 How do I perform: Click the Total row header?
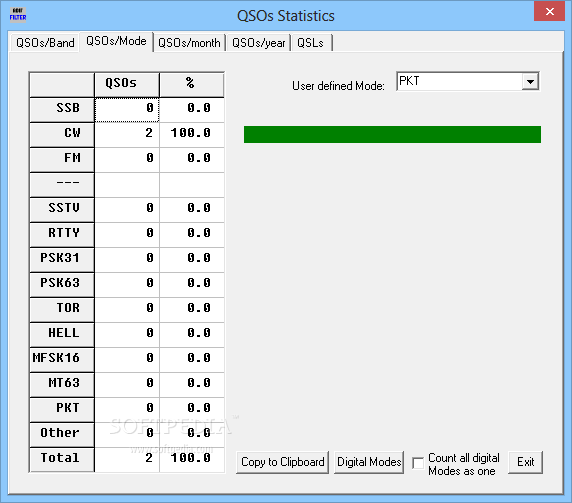[x=62, y=460]
